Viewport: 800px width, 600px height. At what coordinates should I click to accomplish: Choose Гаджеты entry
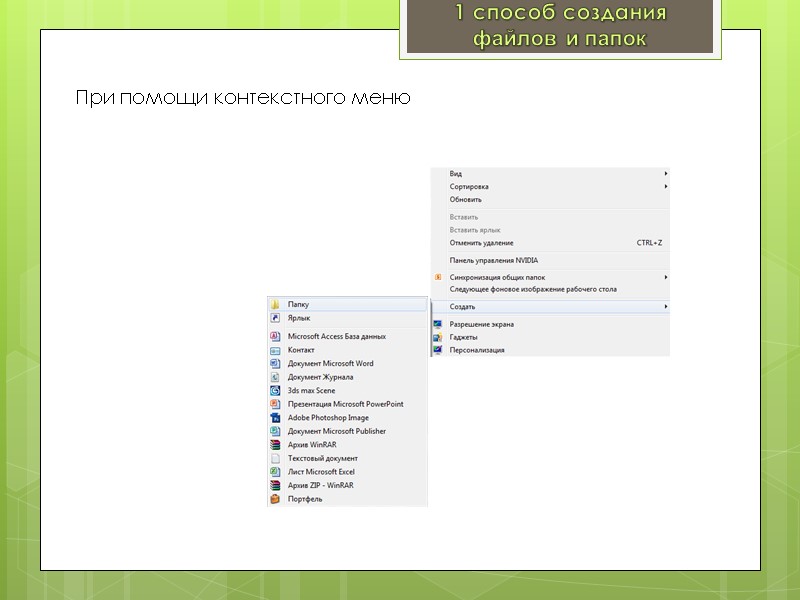pos(550,337)
